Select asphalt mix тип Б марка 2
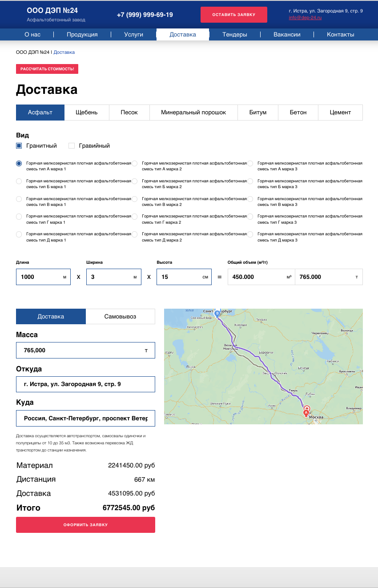The image size is (378, 588). point(134,181)
